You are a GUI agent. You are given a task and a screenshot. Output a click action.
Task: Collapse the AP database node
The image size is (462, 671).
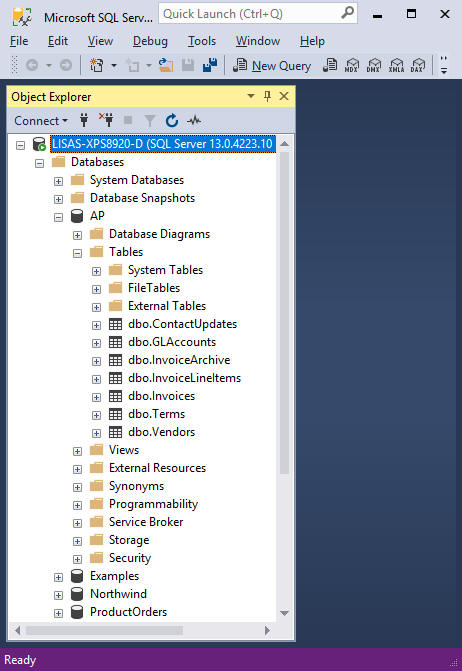(x=59, y=217)
